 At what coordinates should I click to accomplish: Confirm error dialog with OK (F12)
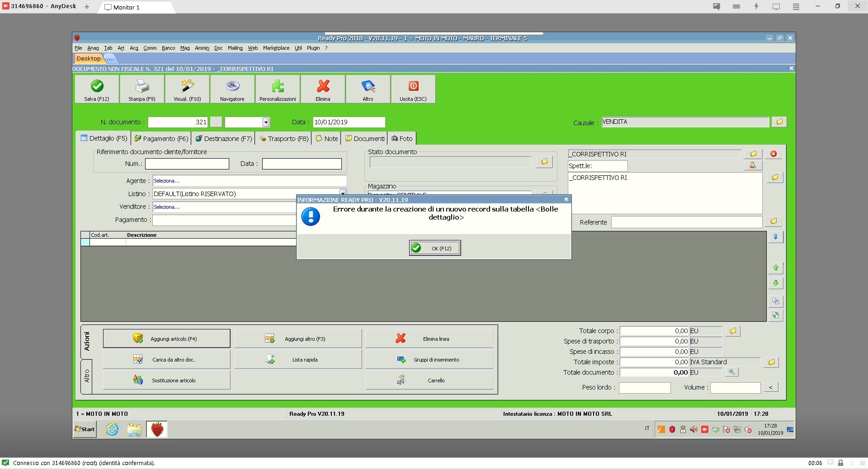pos(435,248)
